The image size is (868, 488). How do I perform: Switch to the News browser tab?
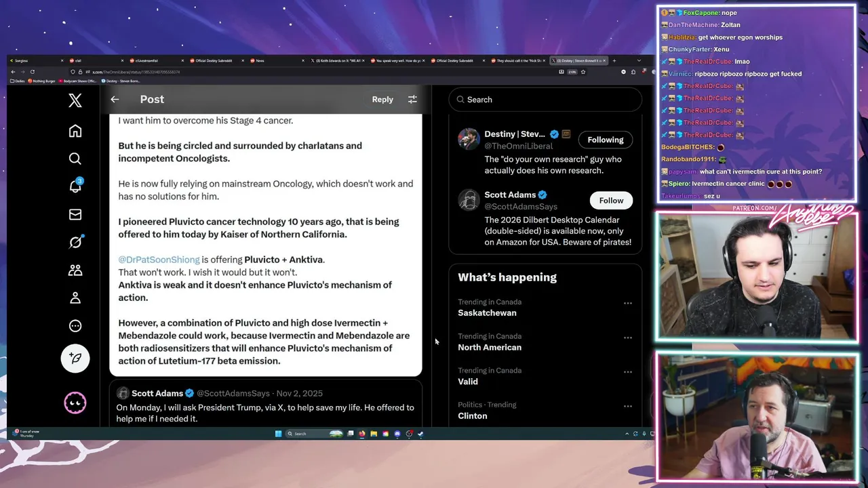point(277,60)
